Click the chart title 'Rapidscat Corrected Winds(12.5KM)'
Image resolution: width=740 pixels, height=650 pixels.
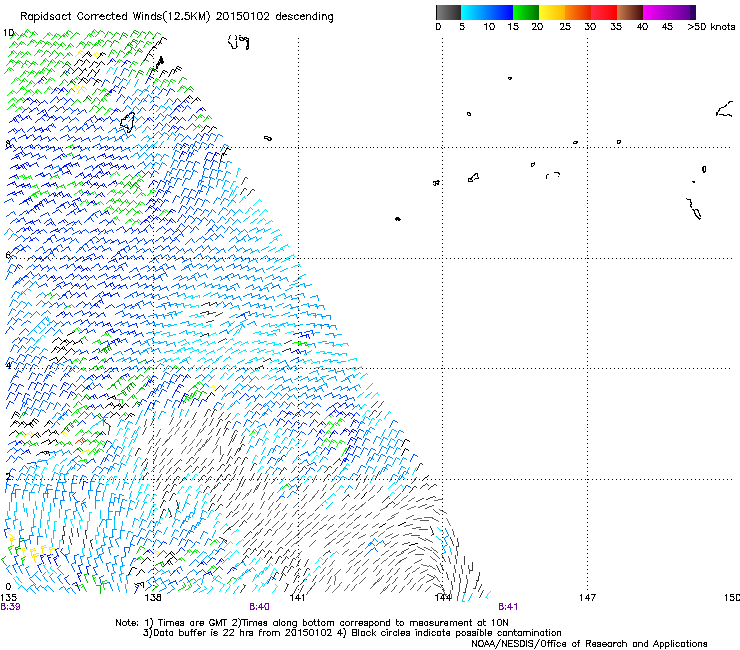coord(116,17)
